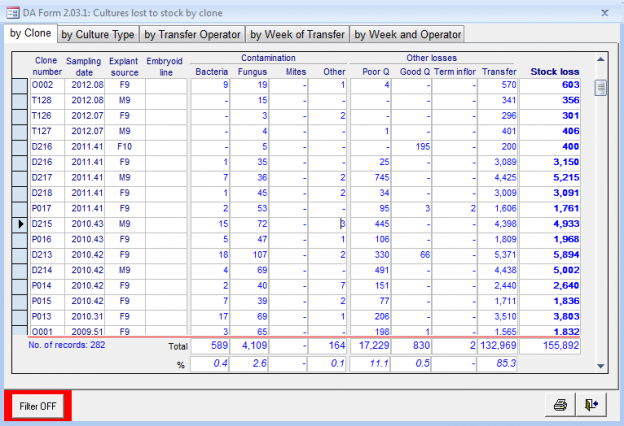The image size is (624, 426).
Task: Click the vertical scrollbar thumb
Action: [601, 88]
